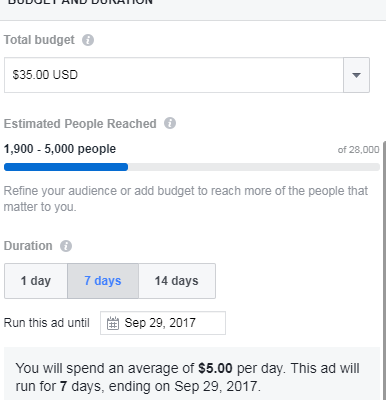The height and width of the screenshot is (400, 386).
Task: Click the 'Refine your audience' hint text
Action: [186, 199]
